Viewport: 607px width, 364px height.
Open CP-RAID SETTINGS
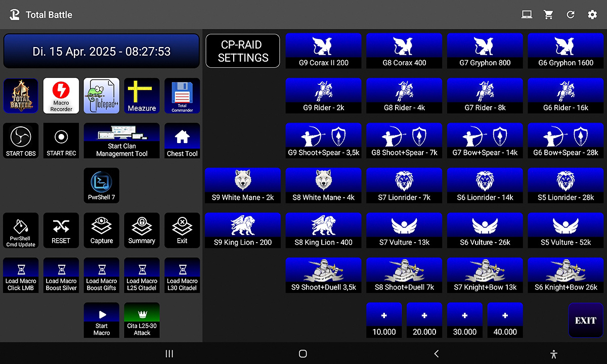[x=243, y=51]
